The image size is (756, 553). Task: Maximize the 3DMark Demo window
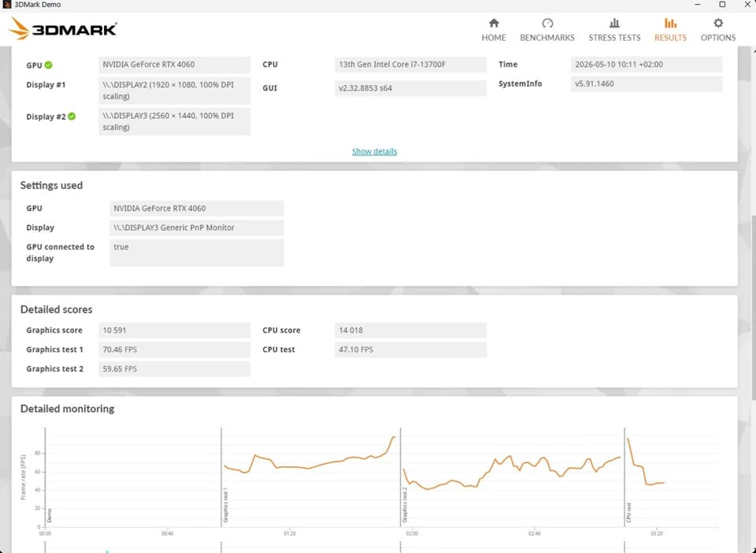[x=722, y=5]
